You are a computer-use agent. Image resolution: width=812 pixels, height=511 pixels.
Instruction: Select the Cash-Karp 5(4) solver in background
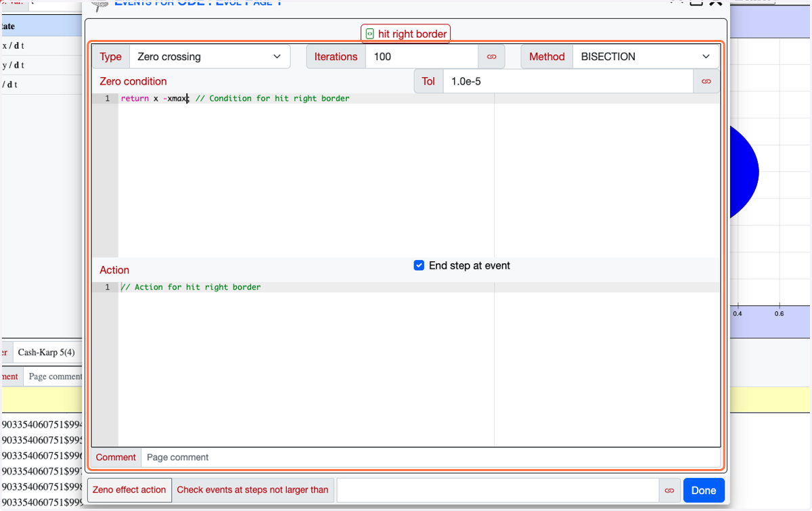click(47, 353)
